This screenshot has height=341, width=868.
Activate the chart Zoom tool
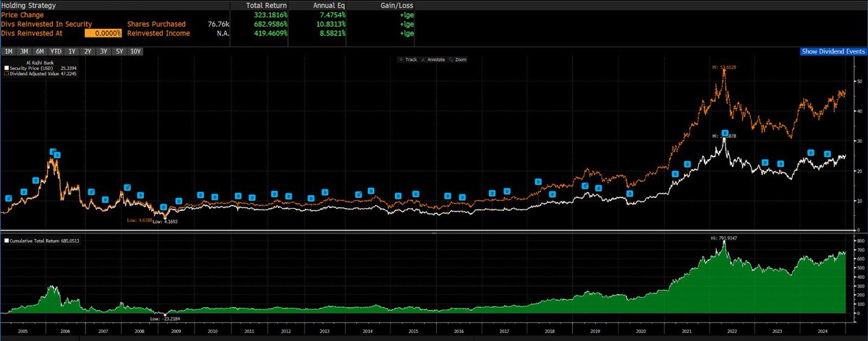459,59
